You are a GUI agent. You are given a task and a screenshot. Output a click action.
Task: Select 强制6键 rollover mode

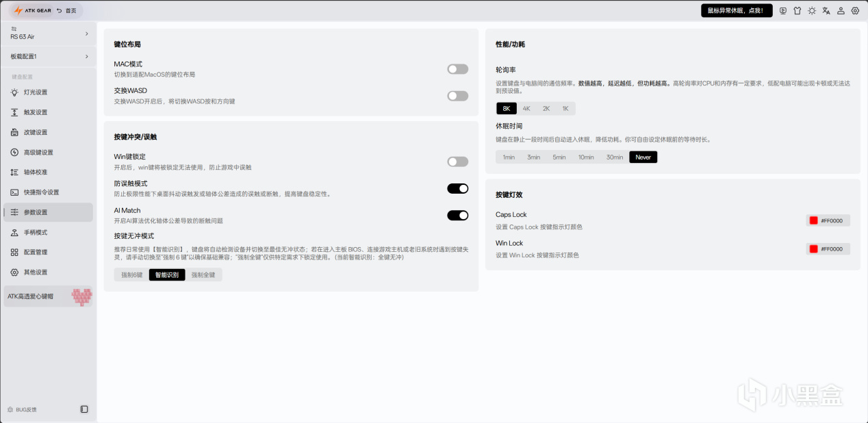132,275
